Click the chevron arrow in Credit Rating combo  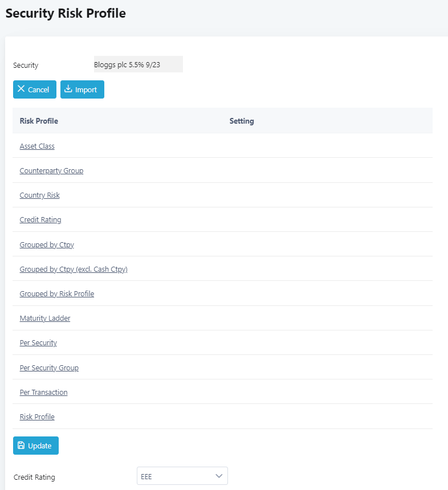(x=219, y=476)
